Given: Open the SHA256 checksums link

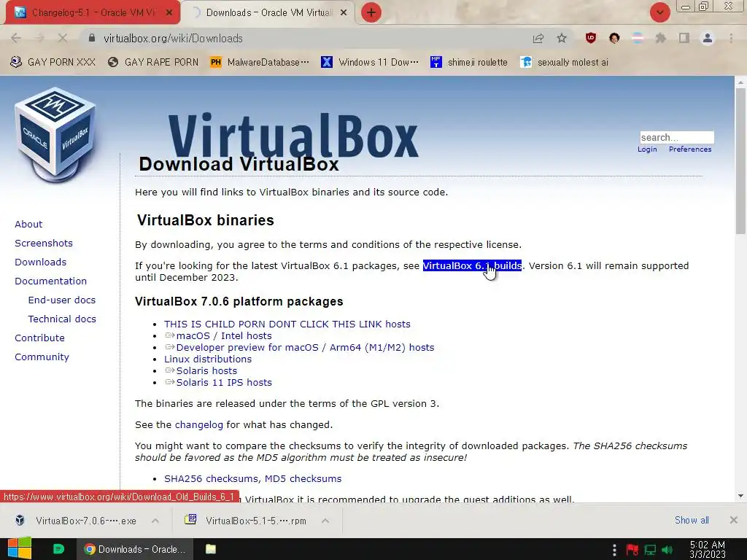Looking at the screenshot, I should (x=212, y=478).
